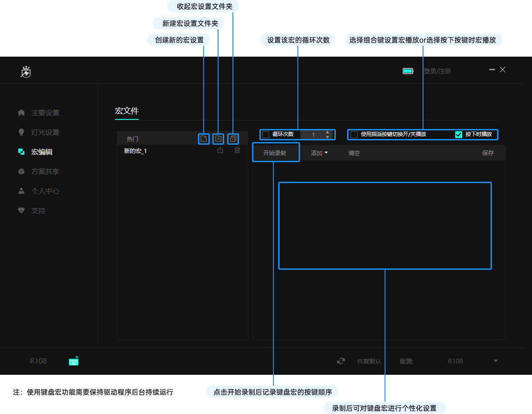Open 灯光设置 in the sidebar
Viewport: 532px width, 414px height.
point(45,132)
